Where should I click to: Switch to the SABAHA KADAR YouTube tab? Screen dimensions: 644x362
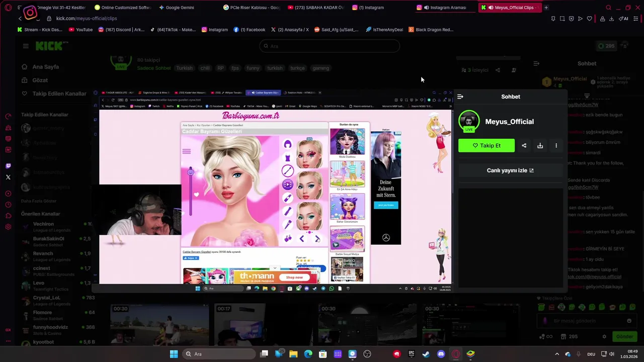pos(316,8)
